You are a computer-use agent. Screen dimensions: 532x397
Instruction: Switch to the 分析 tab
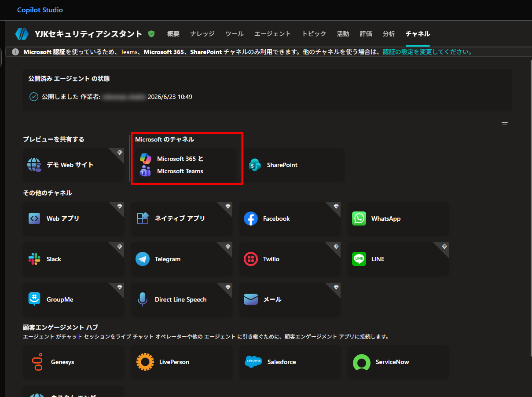click(x=389, y=34)
